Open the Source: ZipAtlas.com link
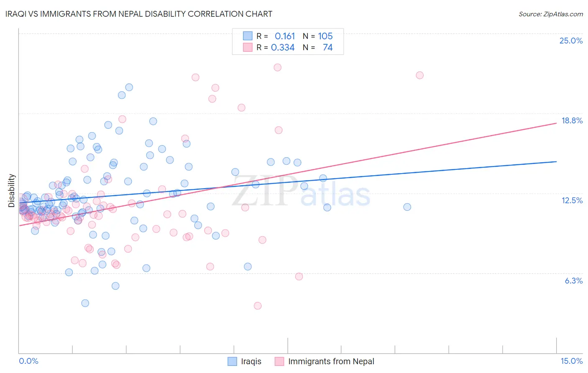The width and height of the screenshot is (588, 373). (x=551, y=14)
